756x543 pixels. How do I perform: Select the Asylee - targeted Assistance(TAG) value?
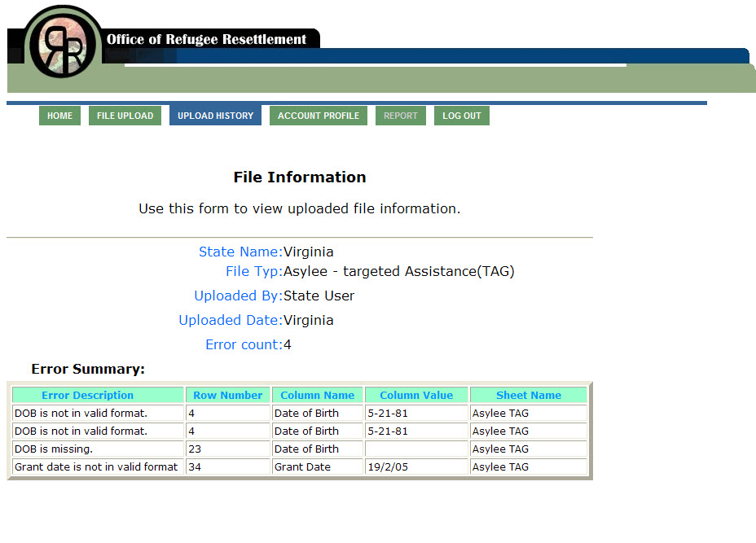click(398, 271)
